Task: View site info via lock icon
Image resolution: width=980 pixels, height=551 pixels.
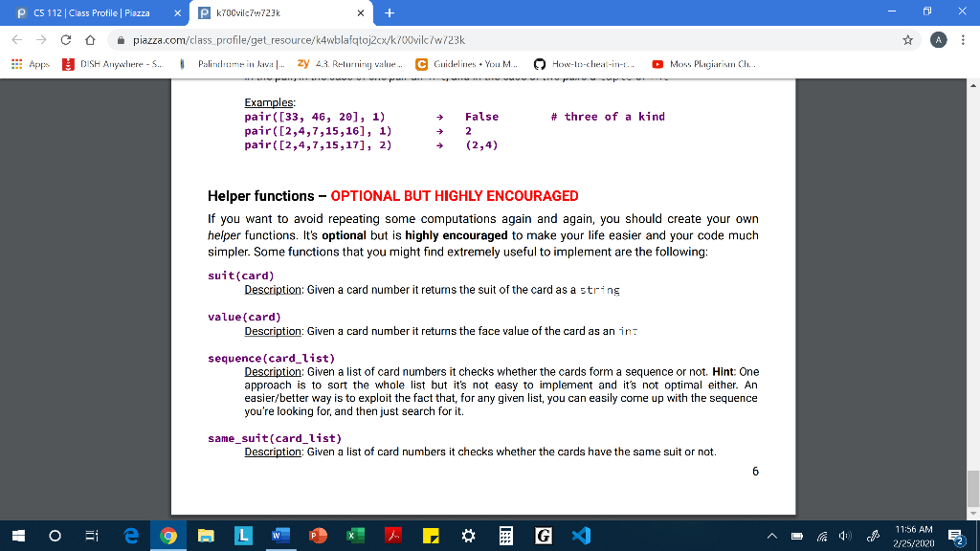Action: coord(121,40)
